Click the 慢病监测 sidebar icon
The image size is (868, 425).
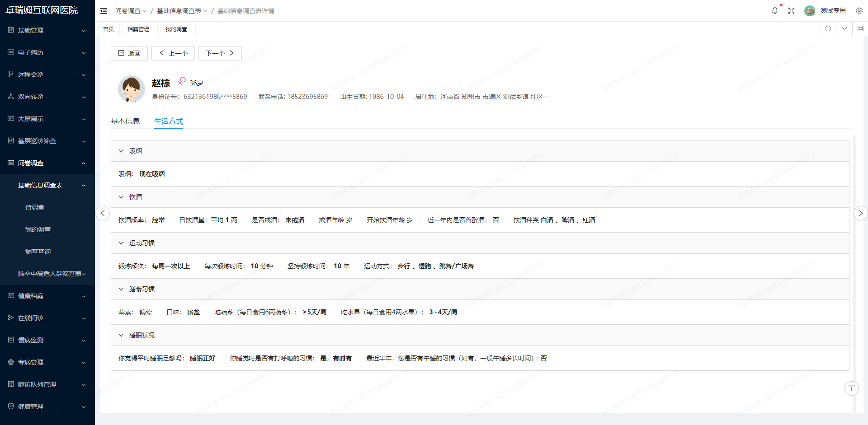[11, 340]
